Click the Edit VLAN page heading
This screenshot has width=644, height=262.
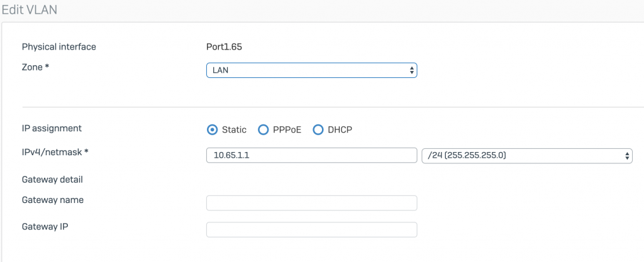point(29,10)
